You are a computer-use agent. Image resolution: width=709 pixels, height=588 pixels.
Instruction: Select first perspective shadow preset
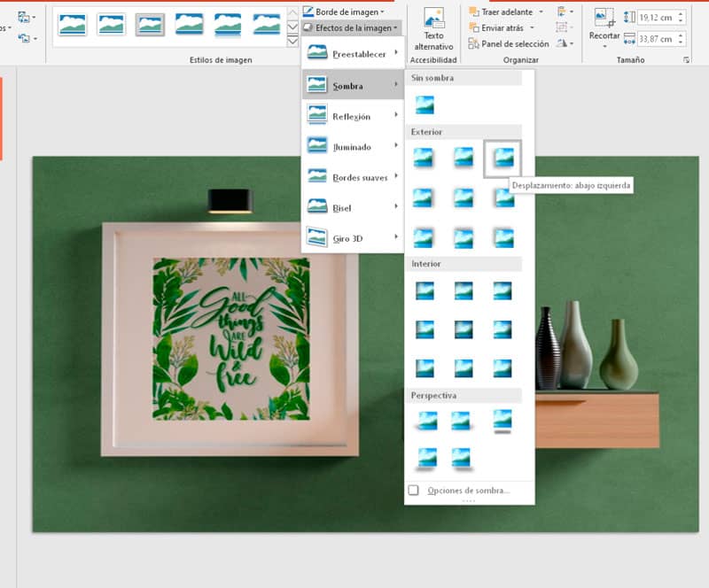click(426, 421)
